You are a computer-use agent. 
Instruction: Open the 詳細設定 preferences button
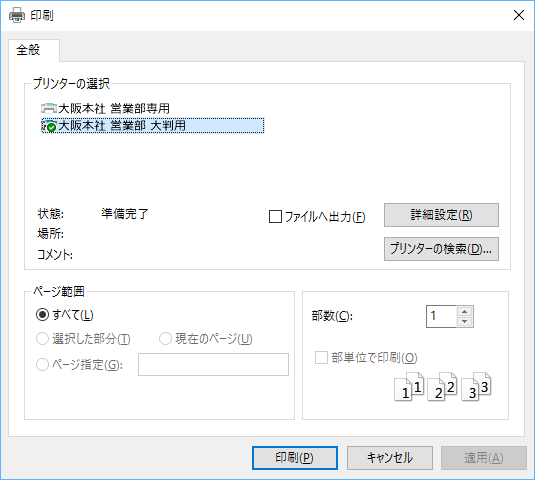[x=441, y=215]
